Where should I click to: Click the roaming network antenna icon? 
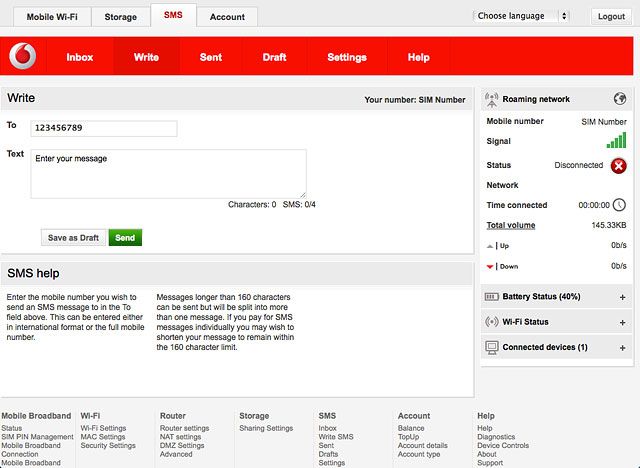click(491, 100)
